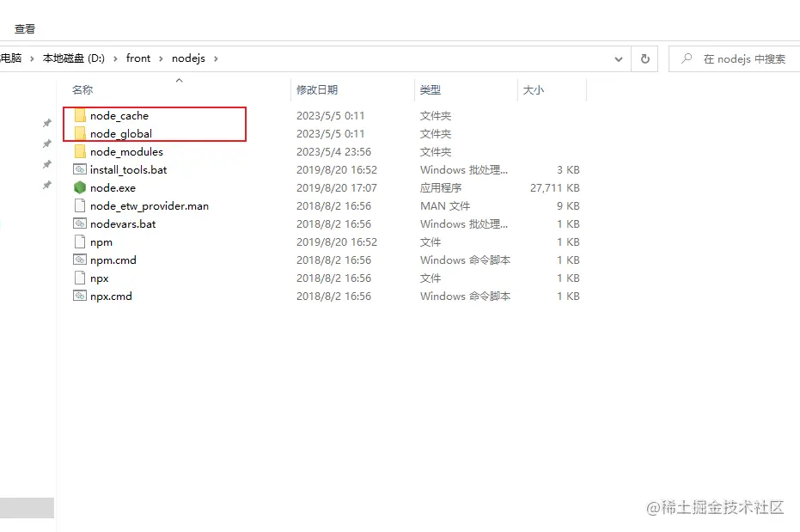
Task: Click the 9 KB size value
Action: (568, 206)
